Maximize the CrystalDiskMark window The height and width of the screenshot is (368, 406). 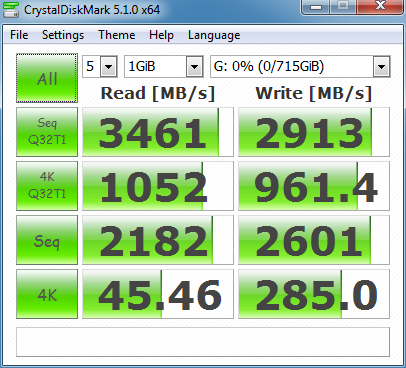343,7
